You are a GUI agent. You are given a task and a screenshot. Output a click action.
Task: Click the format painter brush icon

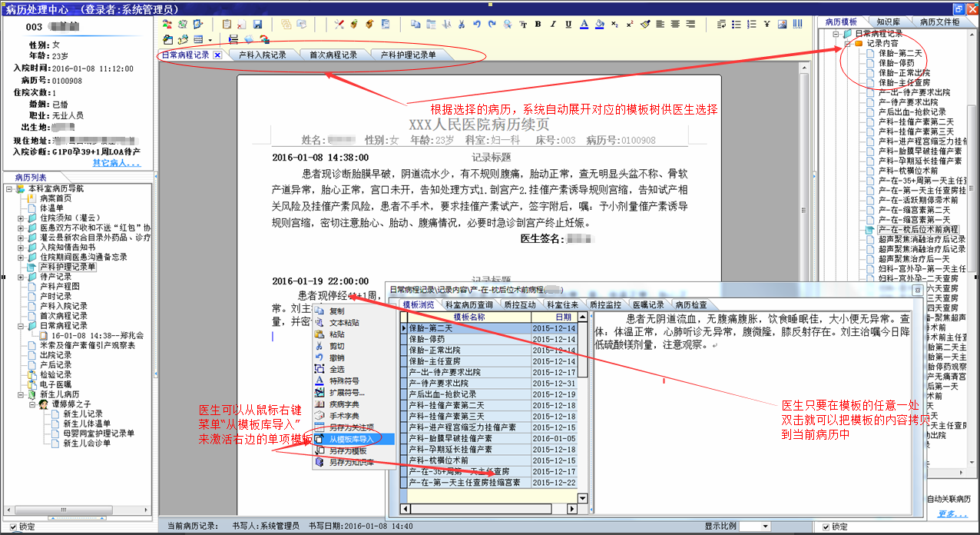tap(645, 24)
